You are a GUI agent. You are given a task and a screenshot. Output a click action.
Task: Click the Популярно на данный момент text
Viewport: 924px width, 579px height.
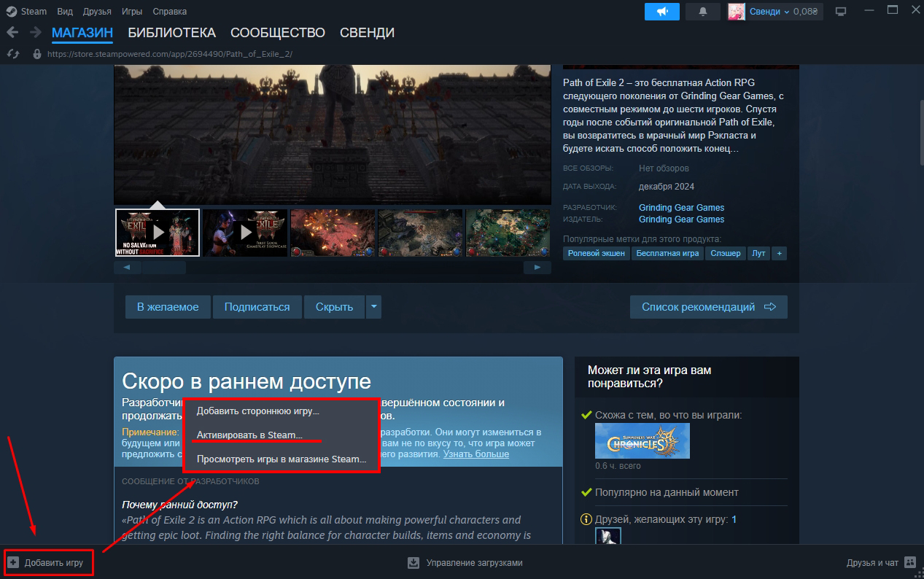667,492
